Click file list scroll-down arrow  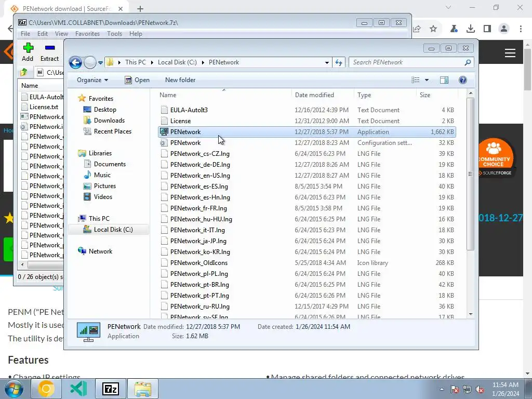pos(471,314)
